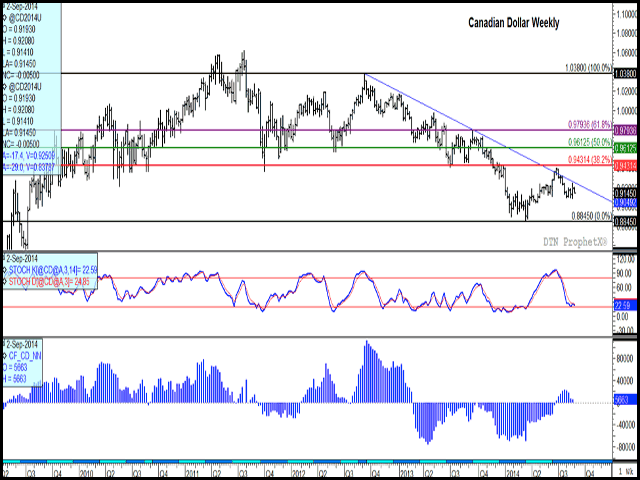
Task: Click the 2012 year label on time axis
Action: (x=296, y=471)
